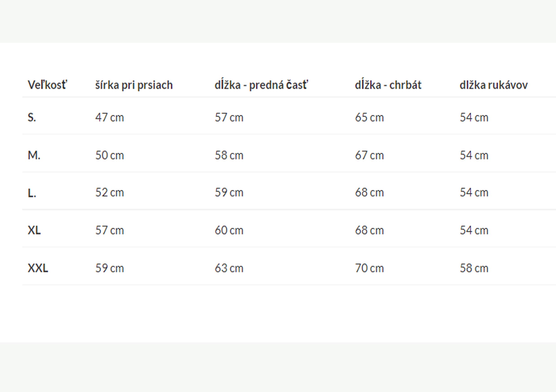Select the 70 cm cell in XXL row
Image resolution: width=556 pixels, height=392 pixels.
(369, 268)
